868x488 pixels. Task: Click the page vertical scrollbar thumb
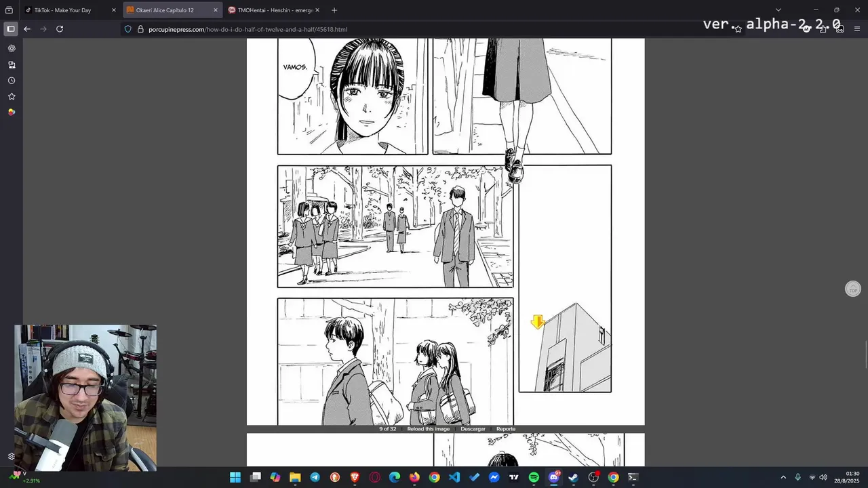coord(865,356)
